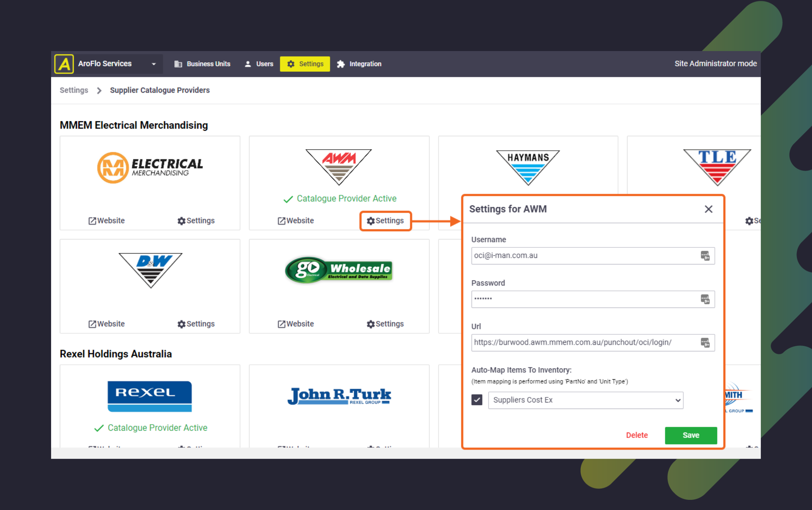Open Settings on Go Wholesale card

click(385, 324)
